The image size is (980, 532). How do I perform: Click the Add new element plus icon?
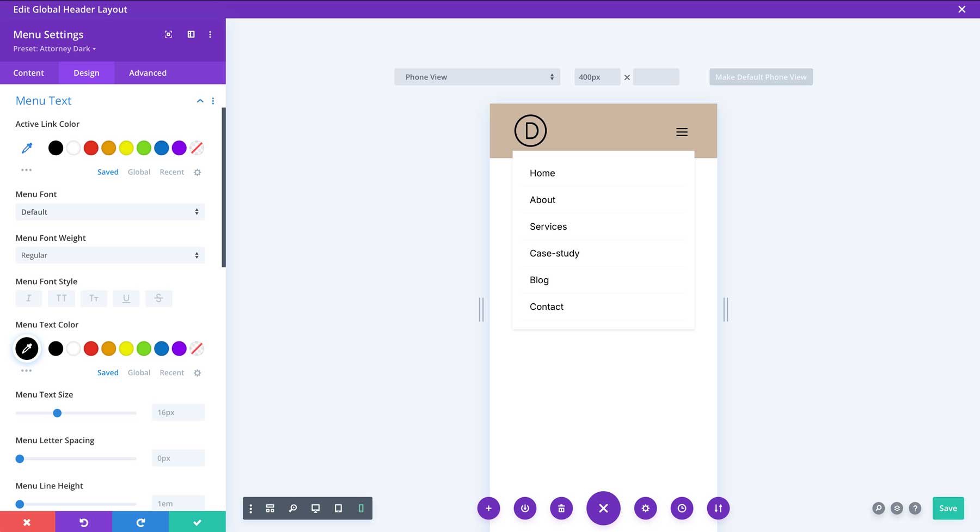(x=488, y=508)
